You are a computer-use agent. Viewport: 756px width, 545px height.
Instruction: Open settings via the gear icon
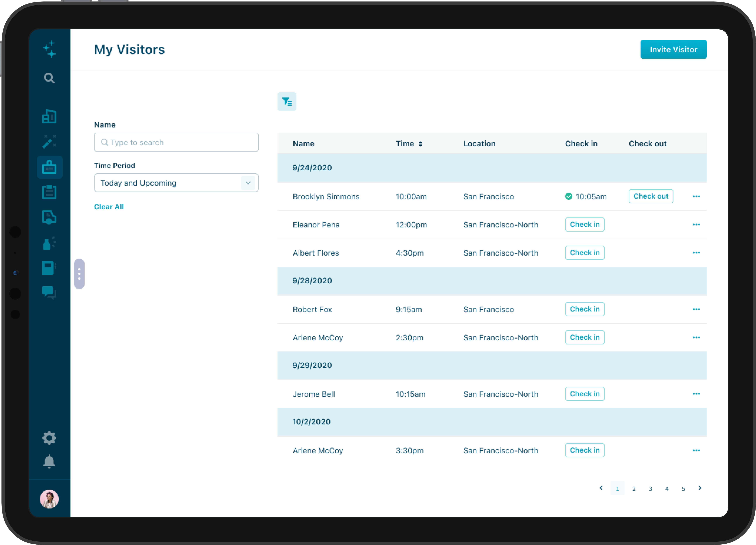[x=49, y=438]
